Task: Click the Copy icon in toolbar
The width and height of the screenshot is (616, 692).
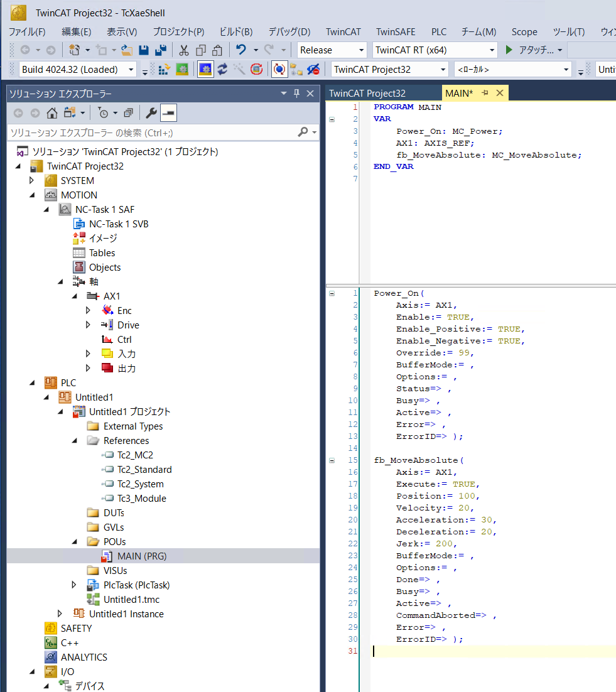Action: coord(201,50)
